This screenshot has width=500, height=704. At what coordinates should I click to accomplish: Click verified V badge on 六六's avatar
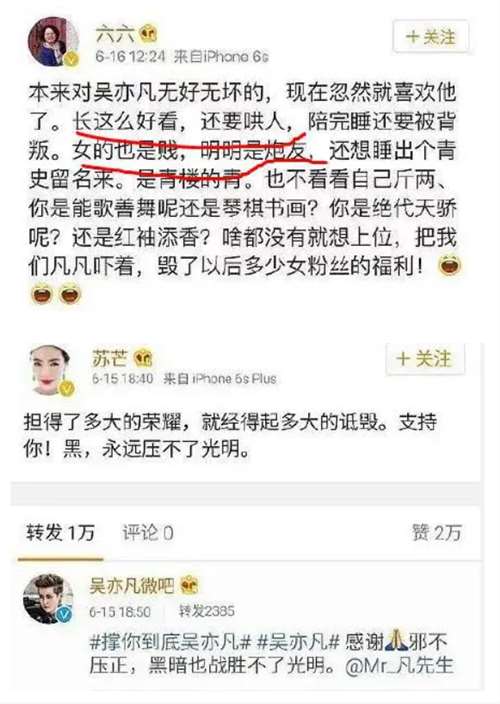[x=71, y=59]
